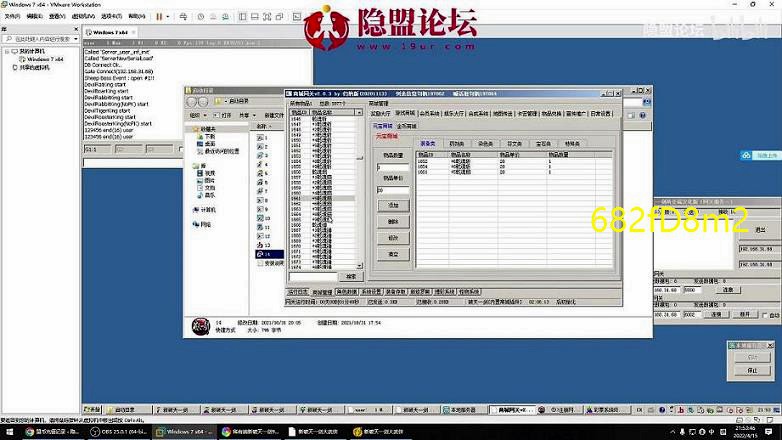Click the console view toolbar icon
782x440 pixels.
[x=296, y=16]
